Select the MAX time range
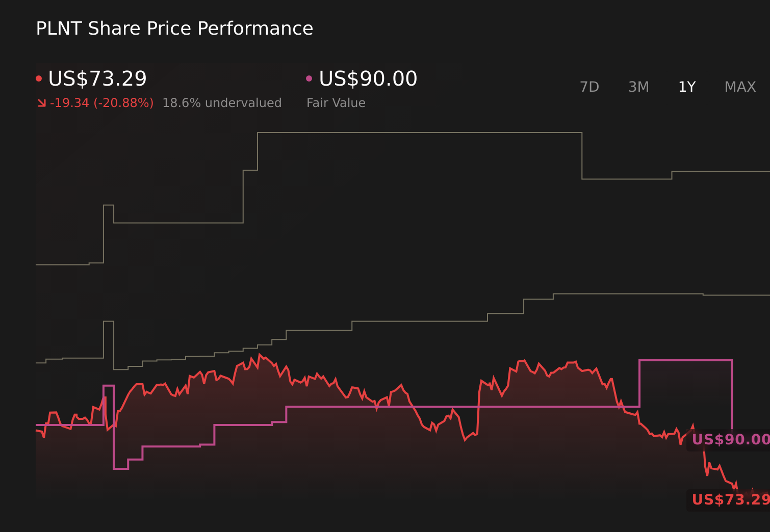The width and height of the screenshot is (770, 532). (x=739, y=87)
